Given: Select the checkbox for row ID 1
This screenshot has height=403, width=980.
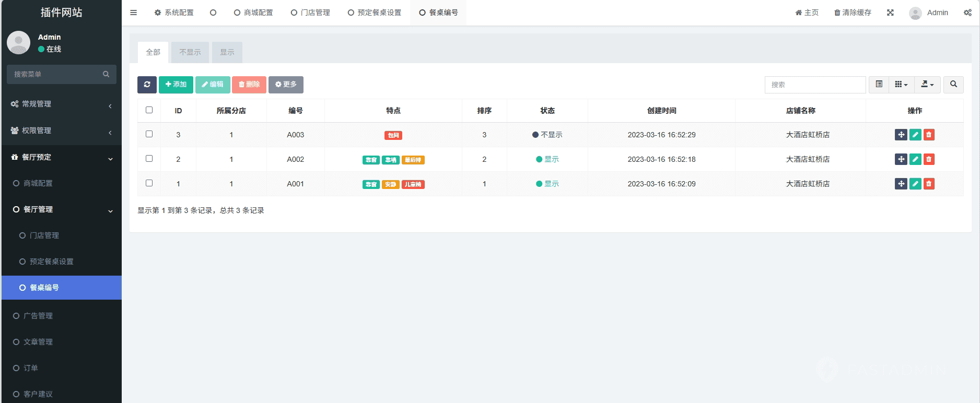Looking at the screenshot, I should pyautogui.click(x=149, y=183).
